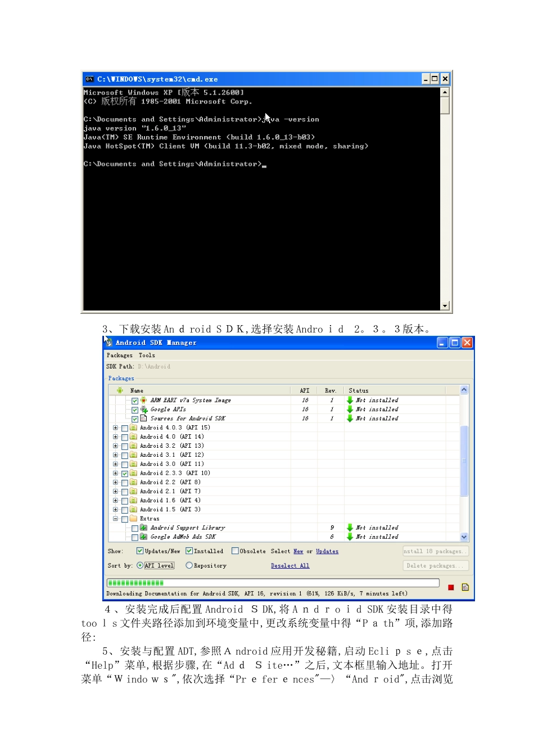The width and height of the screenshot is (534, 756).
Task: Expand the Android 2.3.3 (API 10) node
Action: coord(115,473)
